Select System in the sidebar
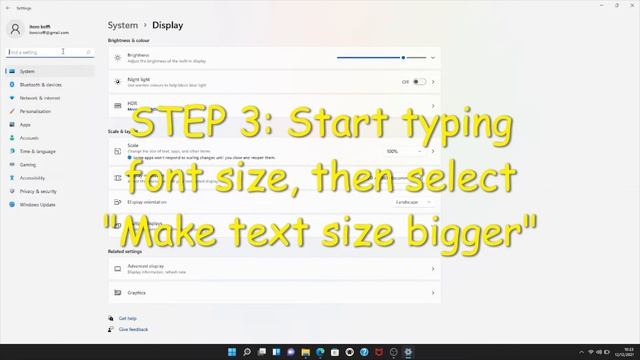 pyautogui.click(x=50, y=71)
